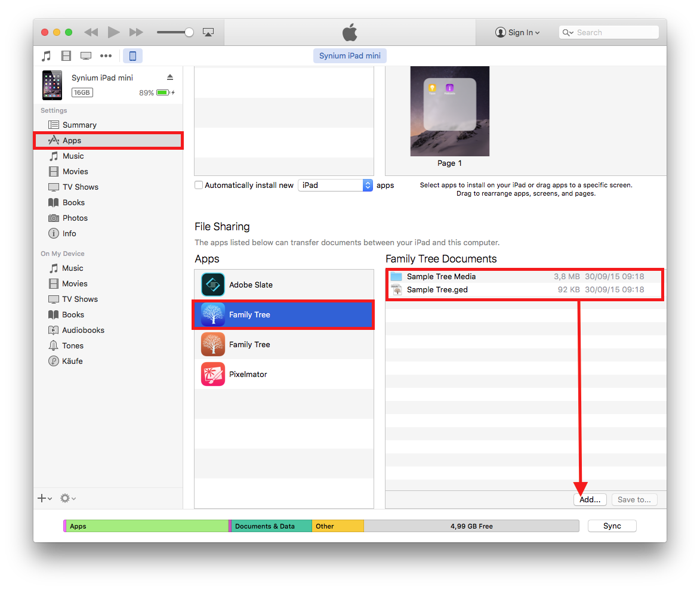Open Photos in the Settings sidebar
The image size is (700, 590).
click(x=108, y=218)
